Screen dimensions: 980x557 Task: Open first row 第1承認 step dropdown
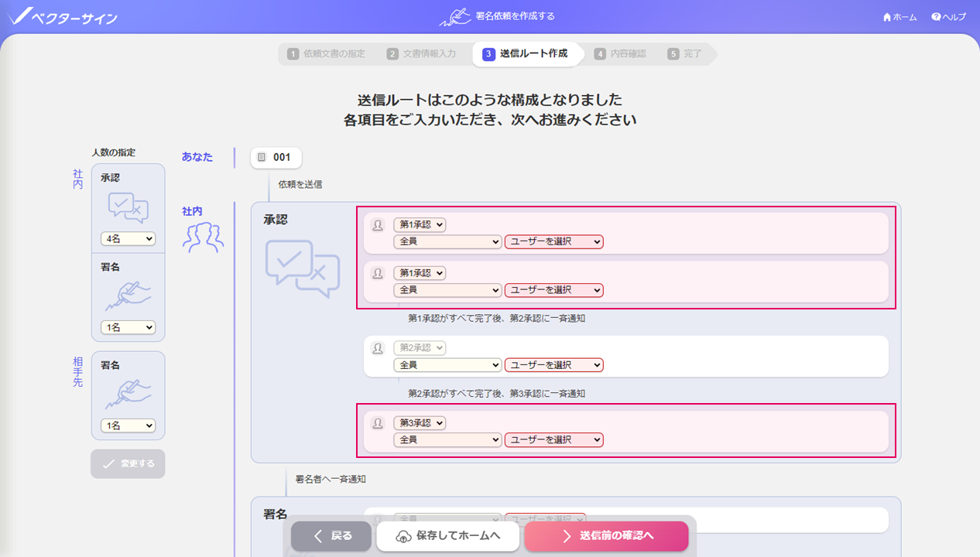point(420,225)
